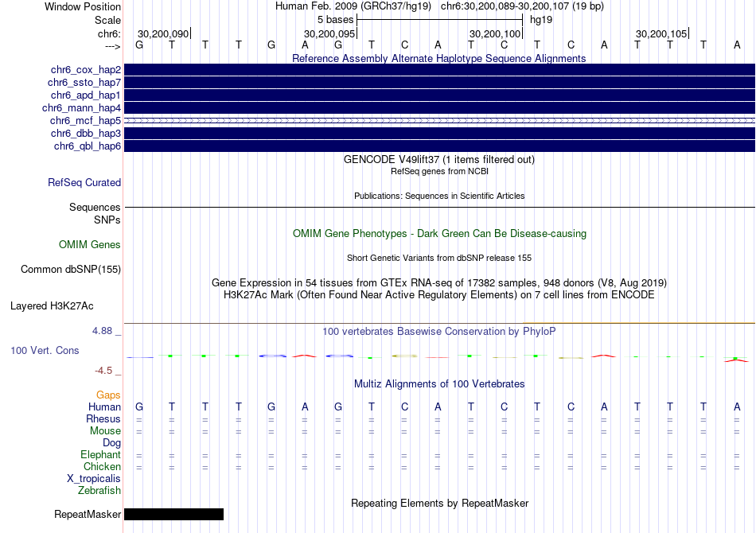Open the OMIM Genes track label
The height and width of the screenshot is (533, 756).
coord(90,245)
